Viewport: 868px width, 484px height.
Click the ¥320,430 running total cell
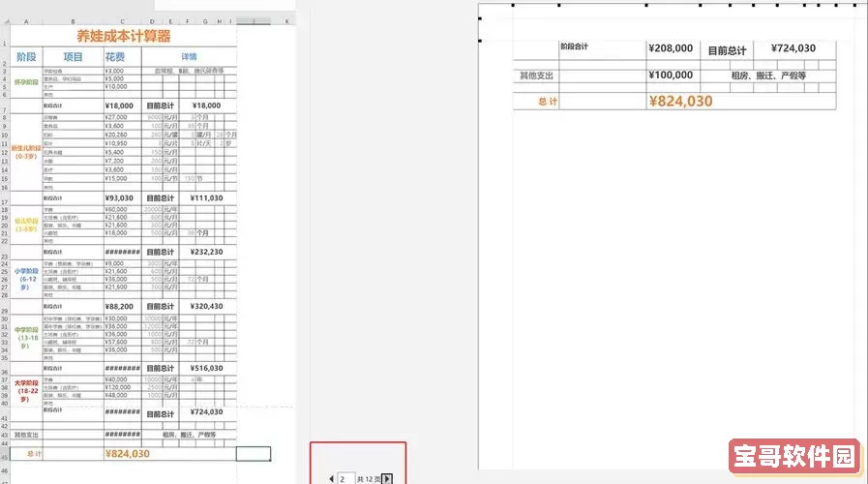click(x=206, y=306)
